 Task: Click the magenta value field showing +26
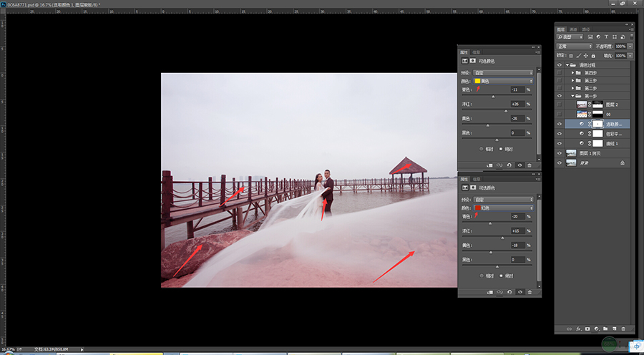click(x=517, y=104)
